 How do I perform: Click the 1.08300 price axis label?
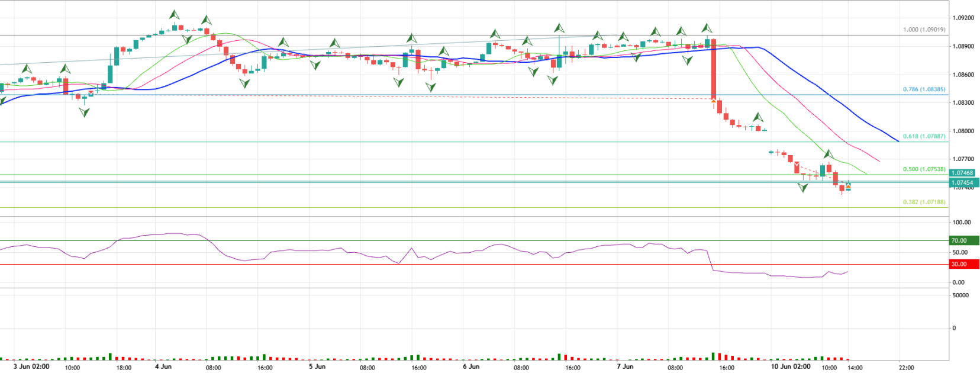pos(962,103)
